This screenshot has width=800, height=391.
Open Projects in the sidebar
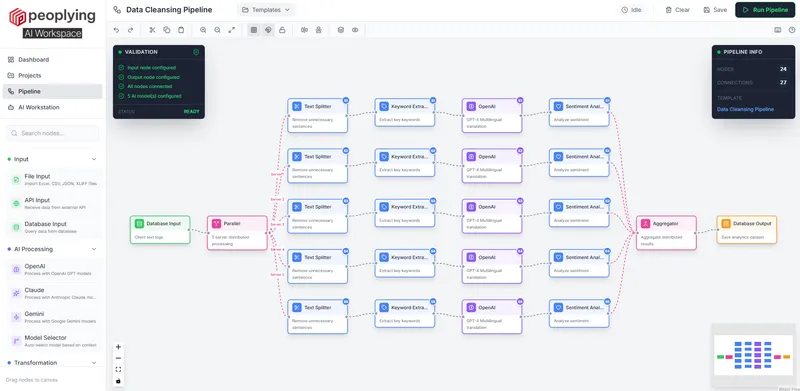[53, 76]
